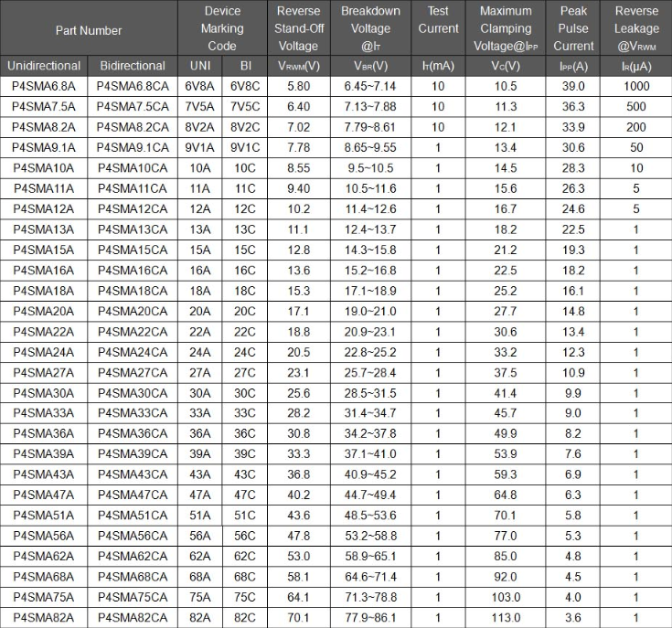Image resolution: width=672 pixels, height=628 pixels.
Task: Click the BI subheader
Action: 246,66
